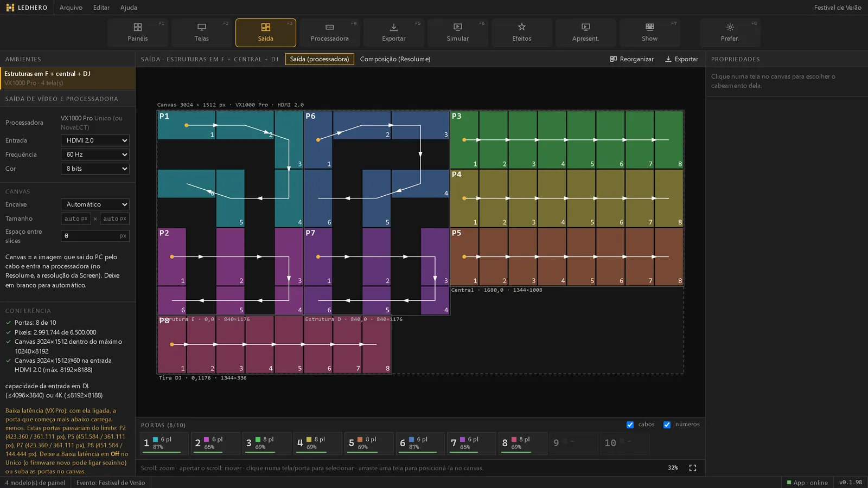Open the Telas toolbar section
The width and height of the screenshot is (868, 488).
[202, 33]
